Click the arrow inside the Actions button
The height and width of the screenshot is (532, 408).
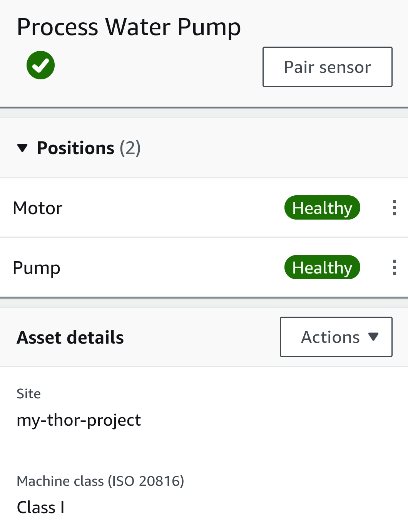click(x=373, y=337)
